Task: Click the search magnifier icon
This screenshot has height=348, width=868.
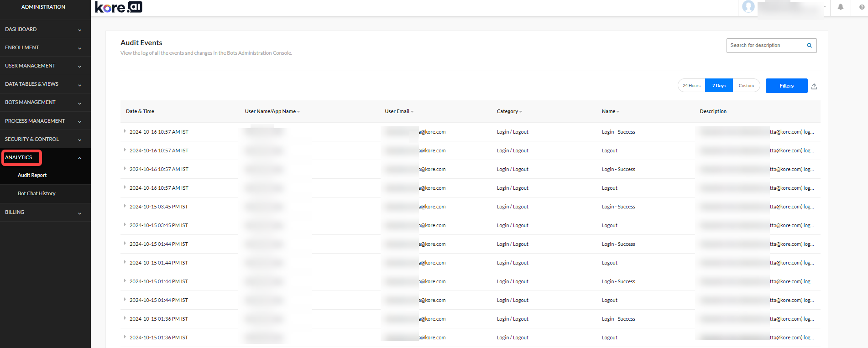Action: 809,46
